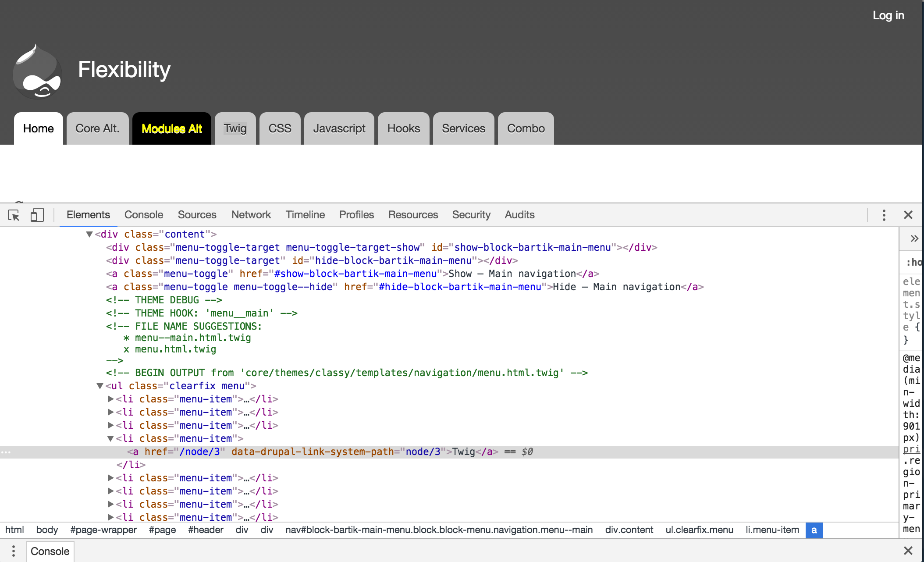Open the Resources tab
Image resolution: width=924 pixels, height=562 pixels.
(413, 215)
